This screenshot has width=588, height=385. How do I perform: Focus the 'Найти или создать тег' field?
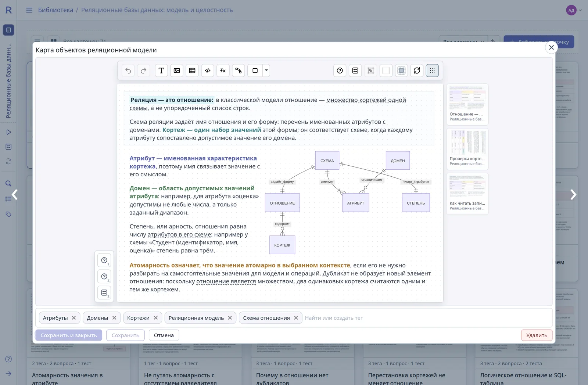point(426,318)
